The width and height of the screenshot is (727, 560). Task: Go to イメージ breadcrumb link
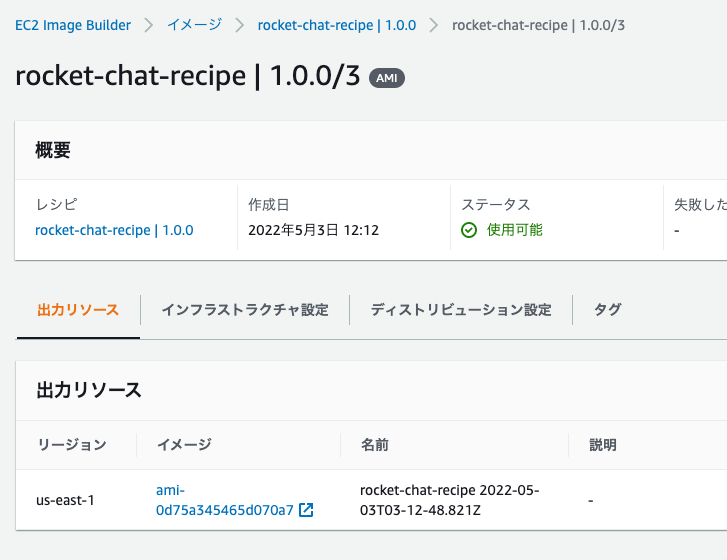(194, 25)
